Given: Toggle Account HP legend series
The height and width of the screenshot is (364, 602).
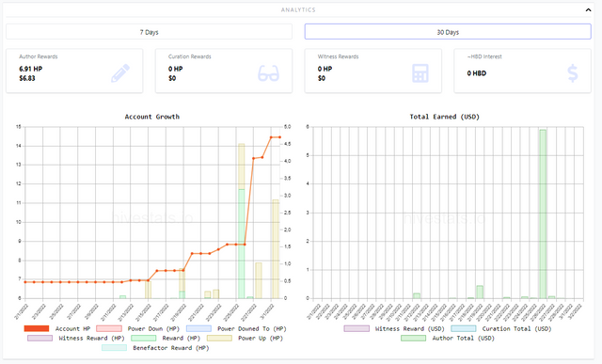Looking at the screenshot, I should (57, 328).
